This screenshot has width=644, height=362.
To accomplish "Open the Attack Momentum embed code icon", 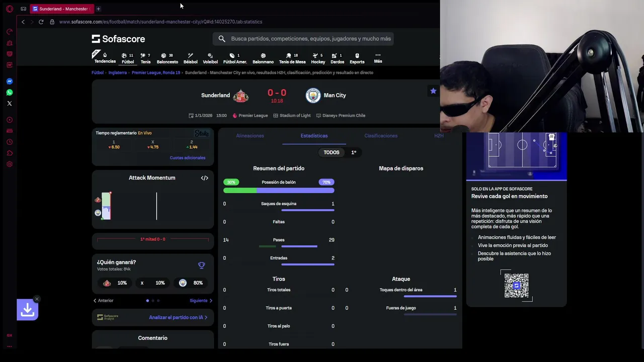I will pyautogui.click(x=204, y=178).
